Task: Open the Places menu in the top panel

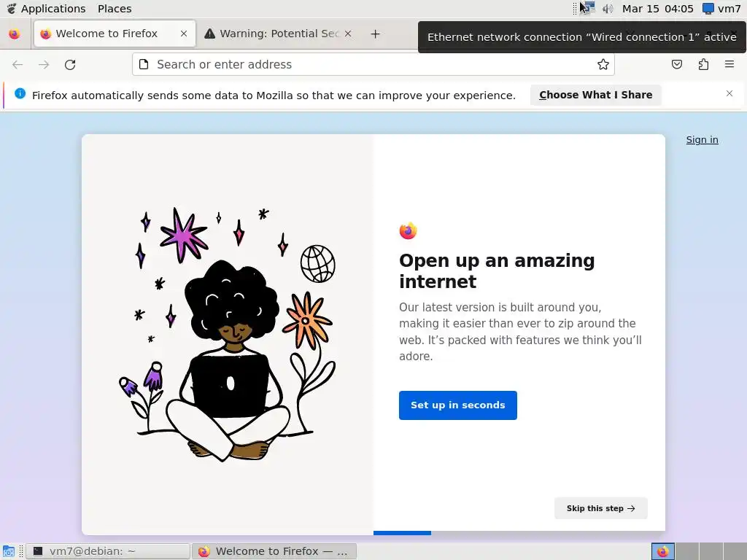Action: 115,9
